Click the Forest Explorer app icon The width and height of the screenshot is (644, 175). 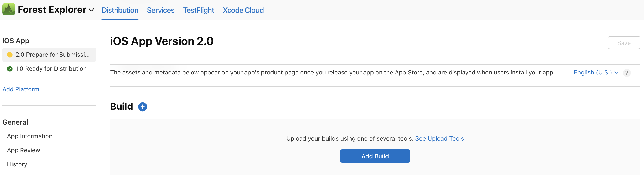point(8,9)
